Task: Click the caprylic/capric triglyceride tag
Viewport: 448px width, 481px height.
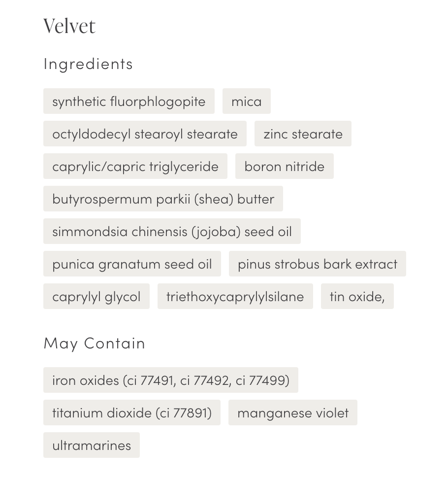Action: 135,166
